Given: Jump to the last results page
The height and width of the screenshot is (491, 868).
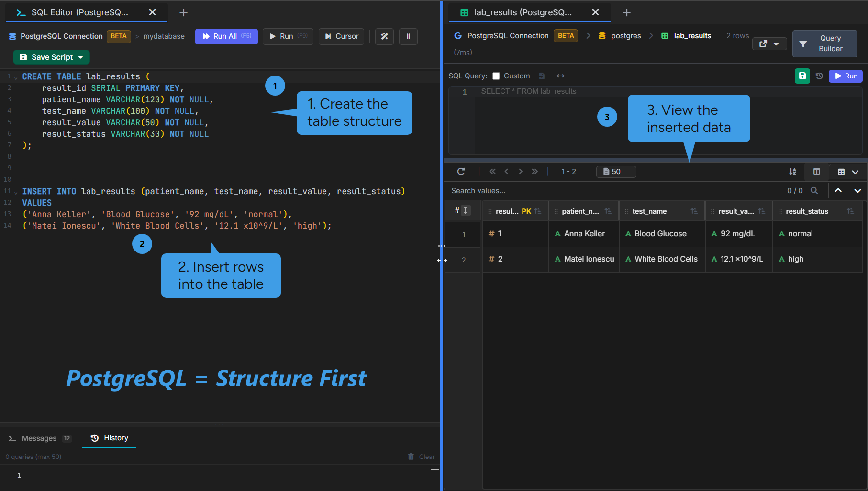Looking at the screenshot, I should click(x=534, y=172).
